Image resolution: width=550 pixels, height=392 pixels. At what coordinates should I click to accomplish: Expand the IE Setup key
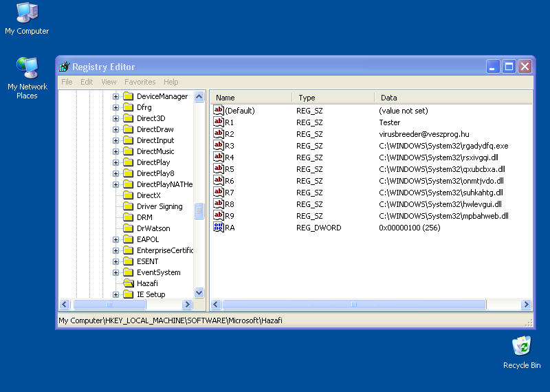pos(115,294)
